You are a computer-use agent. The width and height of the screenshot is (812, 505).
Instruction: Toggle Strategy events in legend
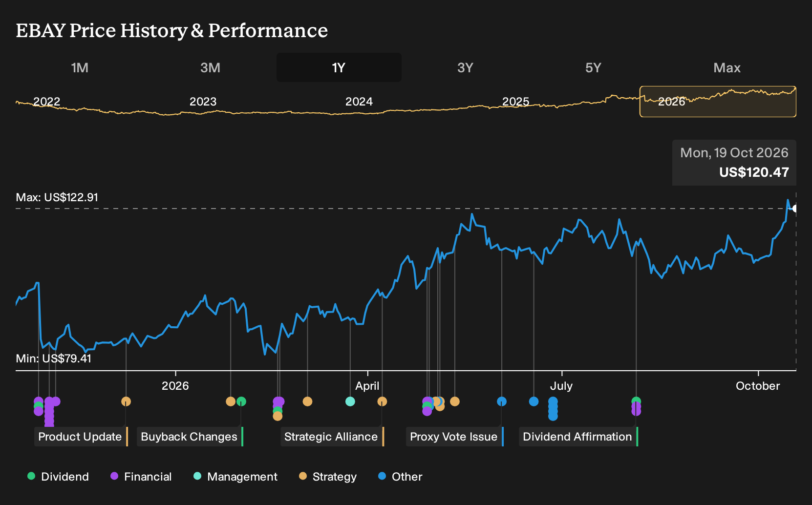(328, 477)
